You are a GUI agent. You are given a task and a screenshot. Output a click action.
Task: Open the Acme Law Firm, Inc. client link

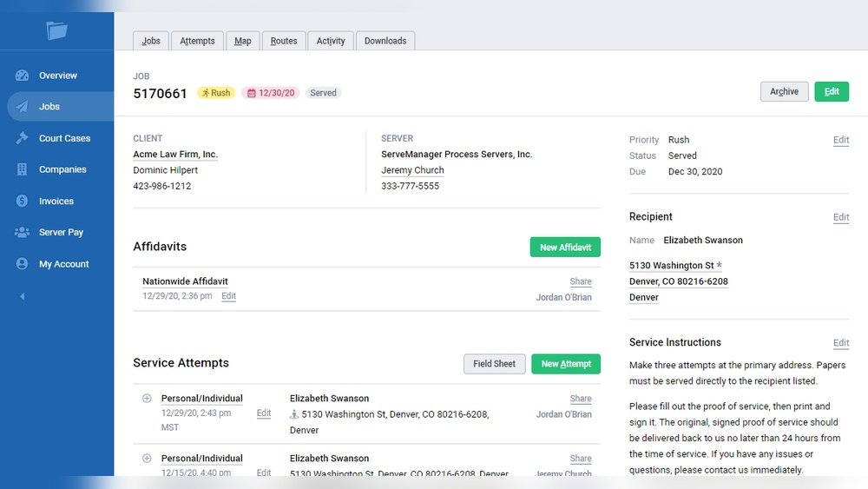tap(175, 154)
